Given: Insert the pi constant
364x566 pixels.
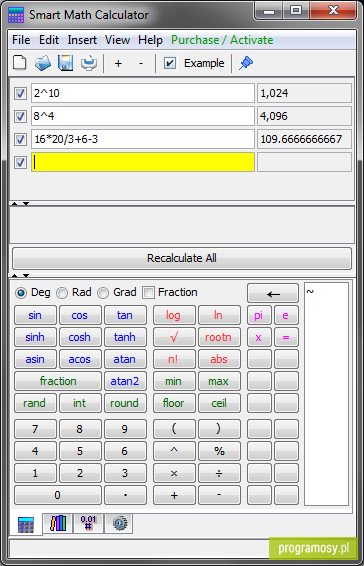Looking at the screenshot, I should pyautogui.click(x=259, y=315).
